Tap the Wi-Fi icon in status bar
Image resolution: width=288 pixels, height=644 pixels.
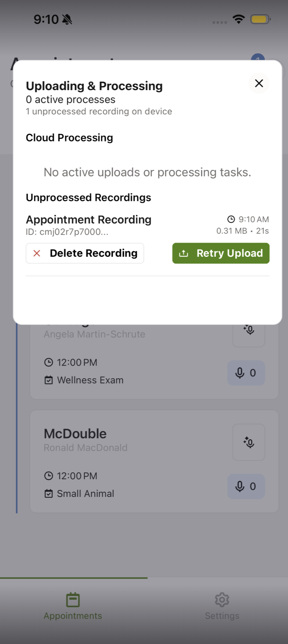click(239, 19)
